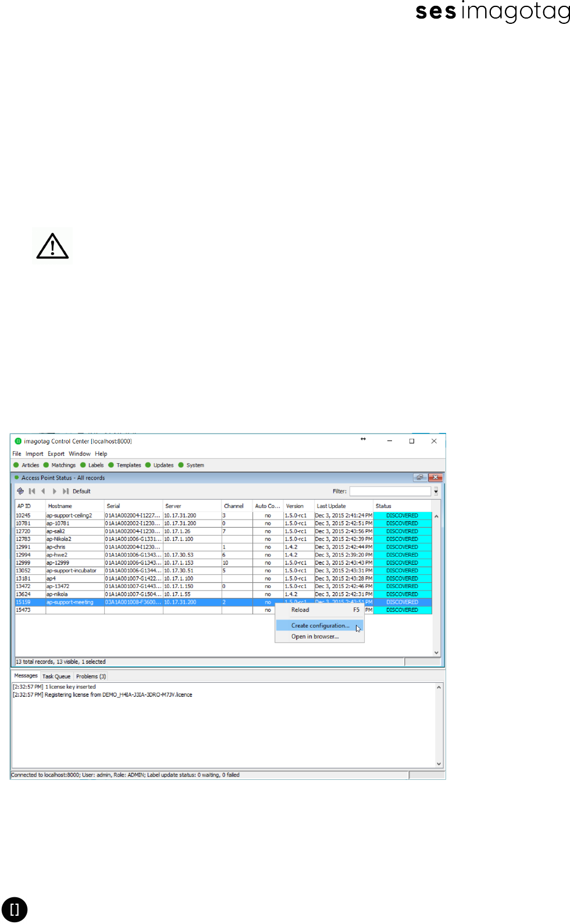Go to next records page
This screenshot has height=924, width=570.
[x=55, y=491]
